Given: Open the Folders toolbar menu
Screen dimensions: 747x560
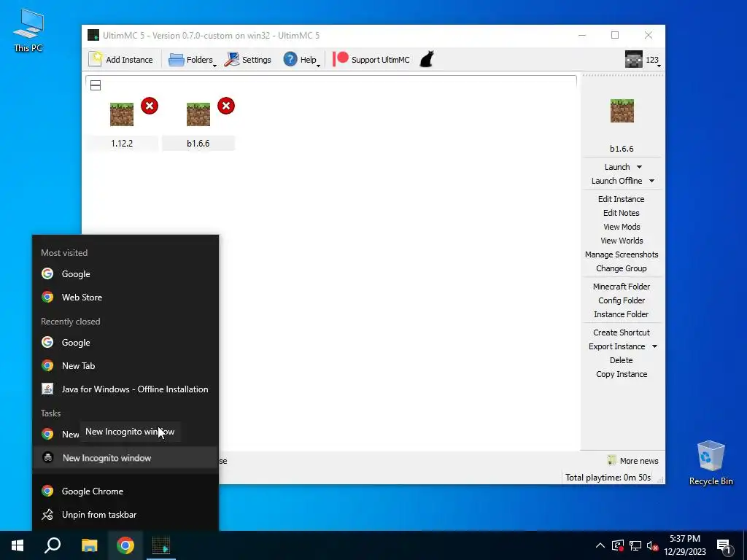Looking at the screenshot, I should coord(193,60).
